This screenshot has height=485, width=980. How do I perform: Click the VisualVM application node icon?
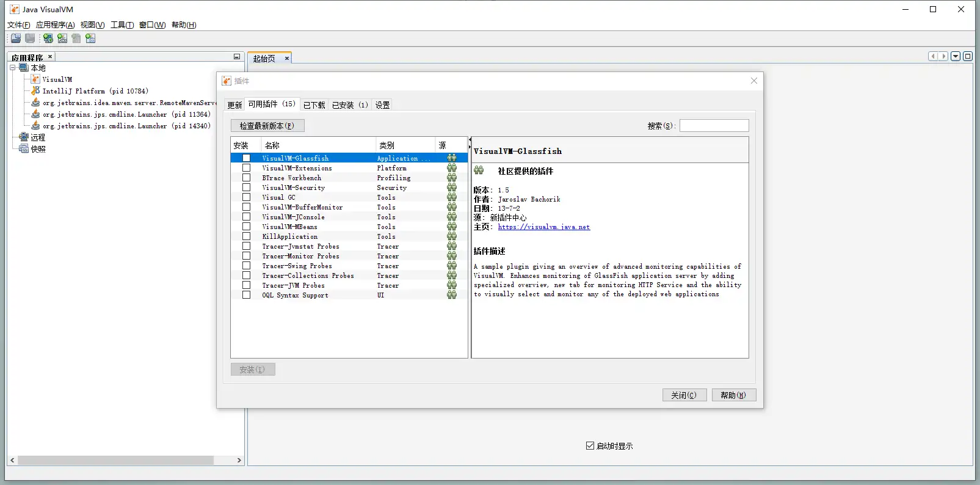click(35, 79)
